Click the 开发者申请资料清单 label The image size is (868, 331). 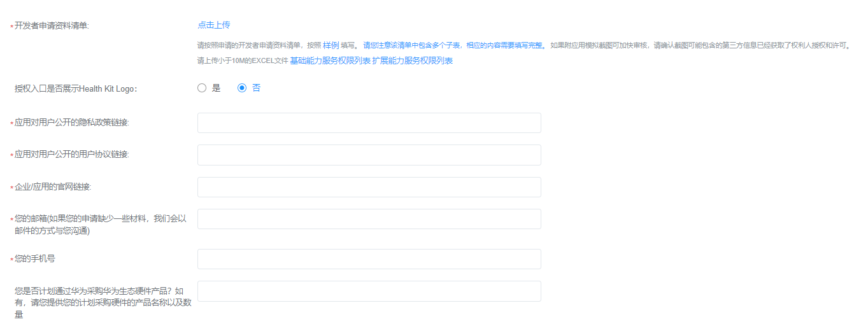click(x=52, y=25)
